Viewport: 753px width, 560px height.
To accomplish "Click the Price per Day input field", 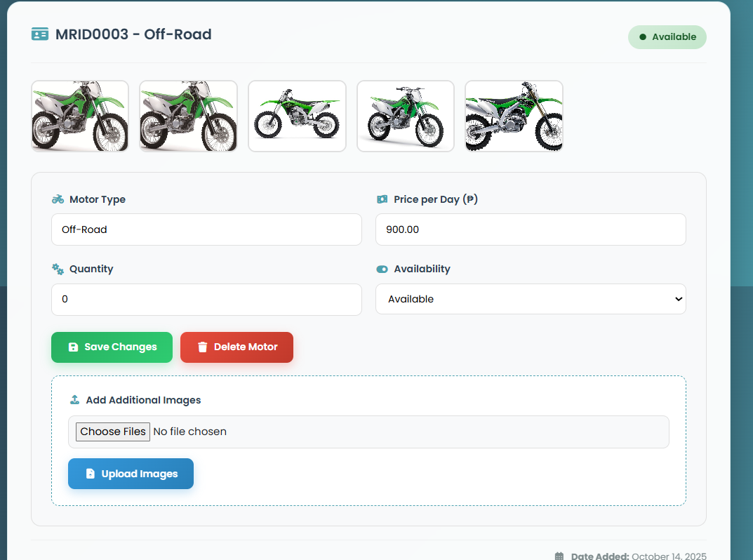I will [x=531, y=229].
